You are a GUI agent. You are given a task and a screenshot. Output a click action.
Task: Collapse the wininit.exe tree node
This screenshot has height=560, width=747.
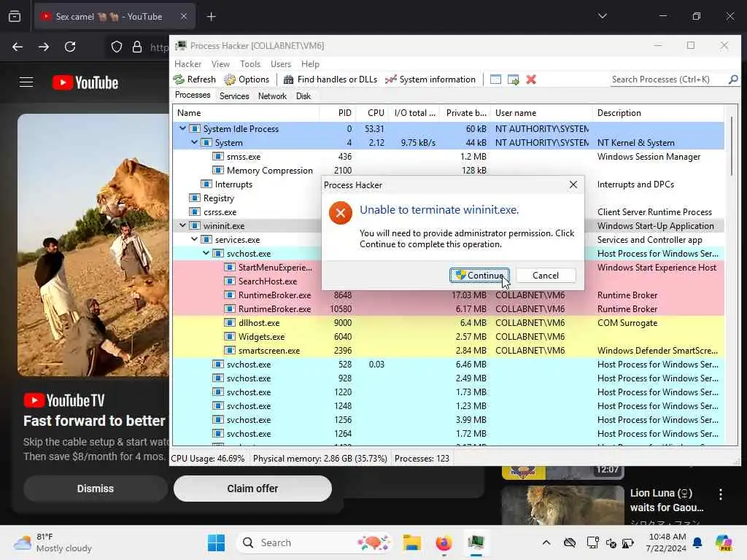[x=182, y=226]
